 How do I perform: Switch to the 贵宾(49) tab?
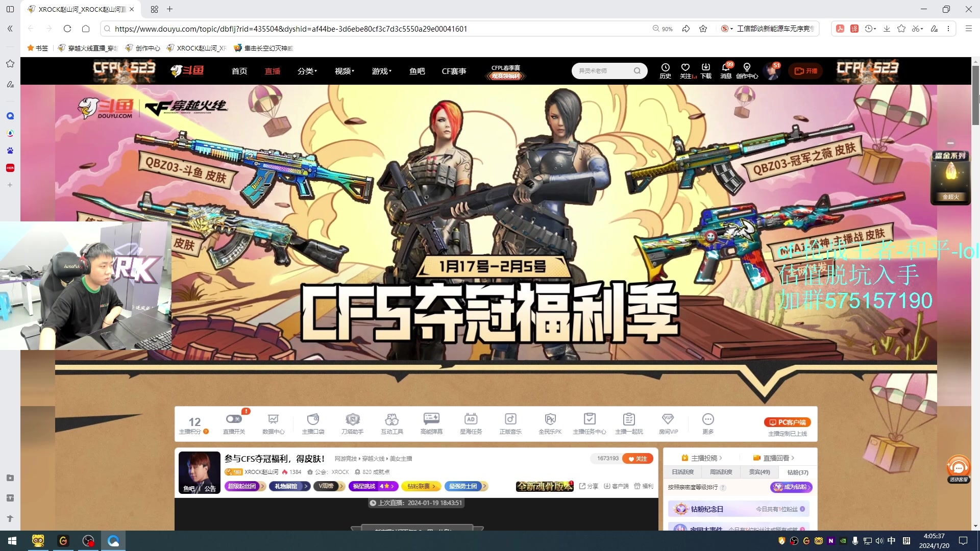[x=759, y=472]
